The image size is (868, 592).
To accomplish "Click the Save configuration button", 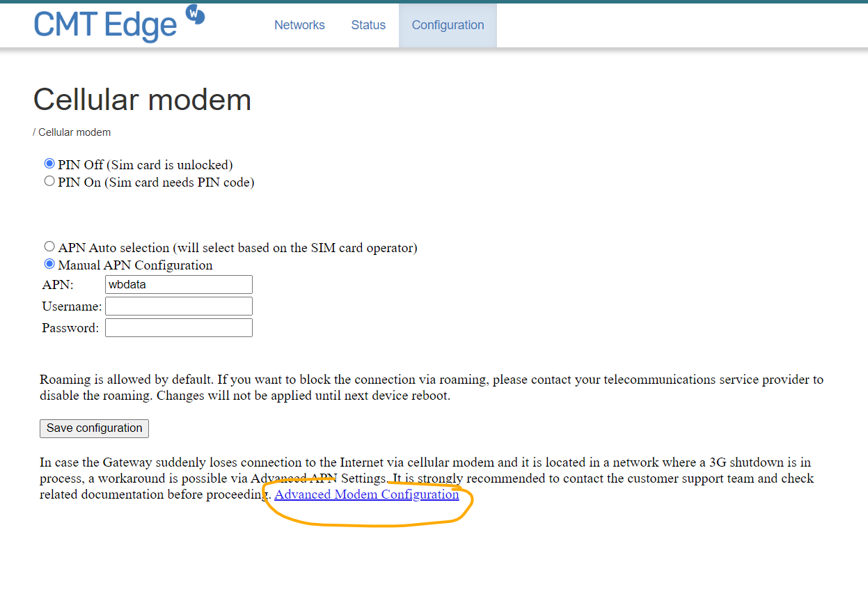I will point(94,428).
